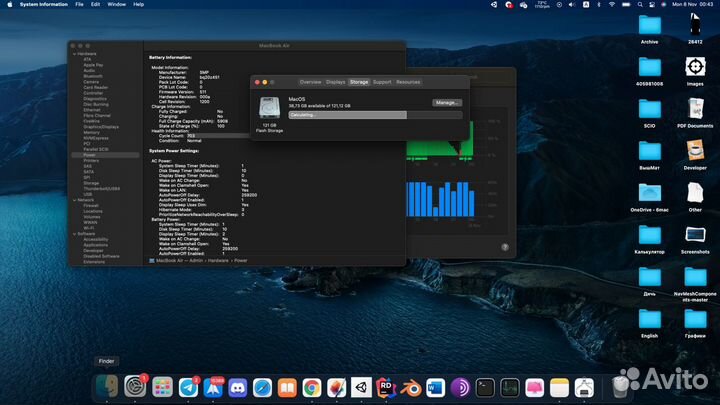Launch Google Chrome from the Dock
720x405 pixels.
(x=312, y=388)
